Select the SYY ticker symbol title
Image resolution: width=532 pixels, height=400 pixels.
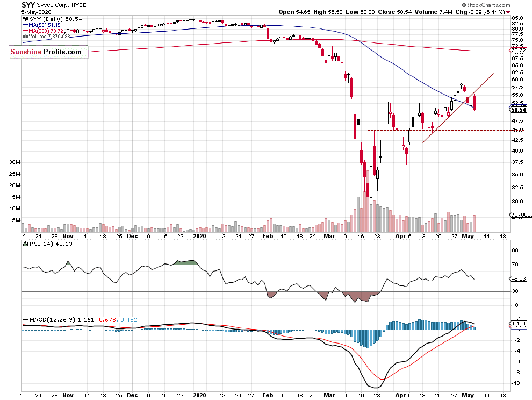coord(28,5)
